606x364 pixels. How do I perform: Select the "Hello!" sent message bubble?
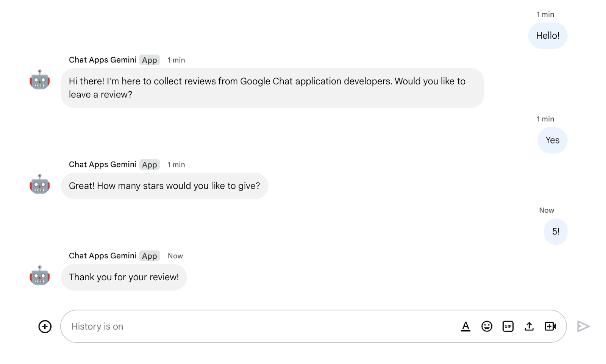548,36
